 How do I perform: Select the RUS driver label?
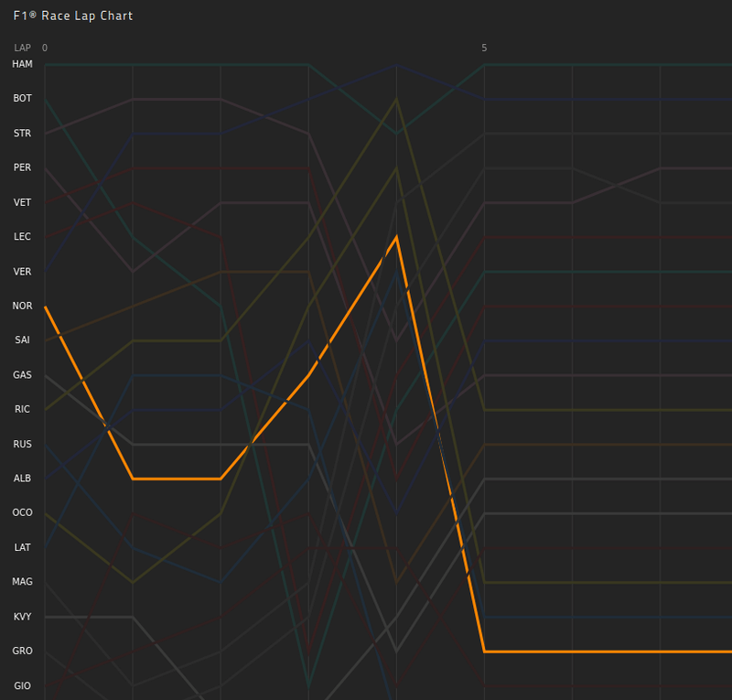point(22,444)
